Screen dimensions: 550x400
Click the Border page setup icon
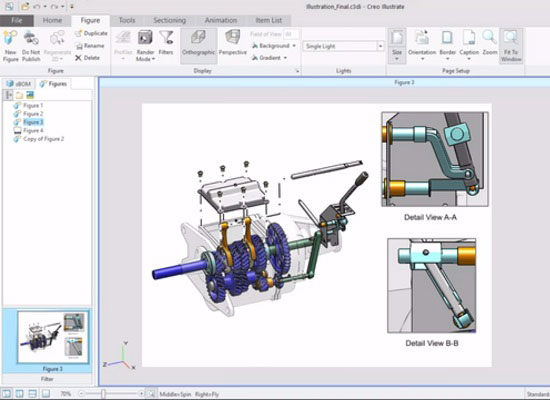coord(447,38)
